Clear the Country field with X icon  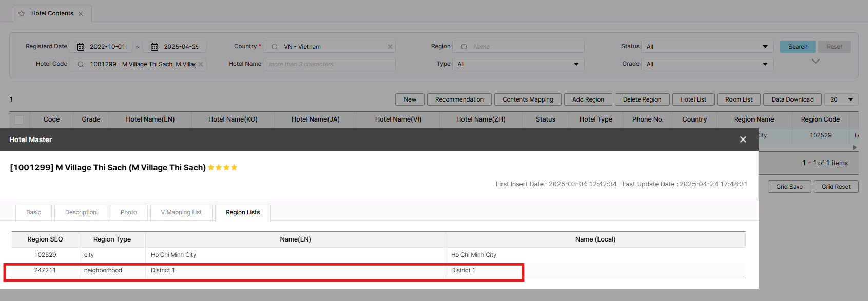[x=390, y=47]
